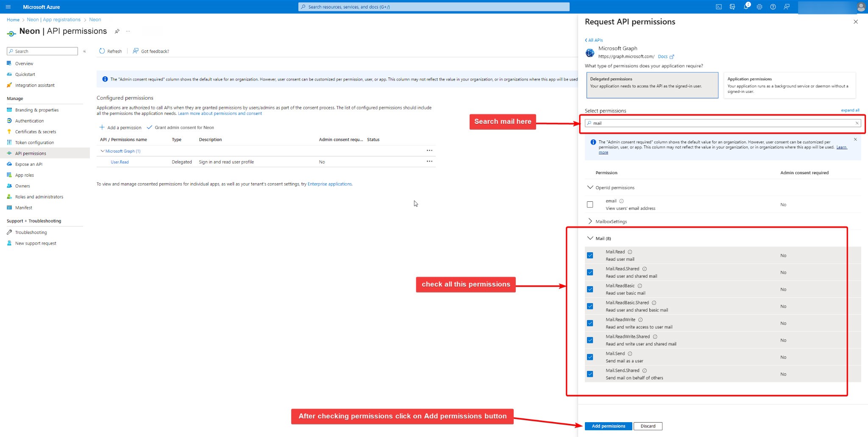Screen dimensions: 868x437
Task: Open notifications bell icon
Action: (x=746, y=7)
